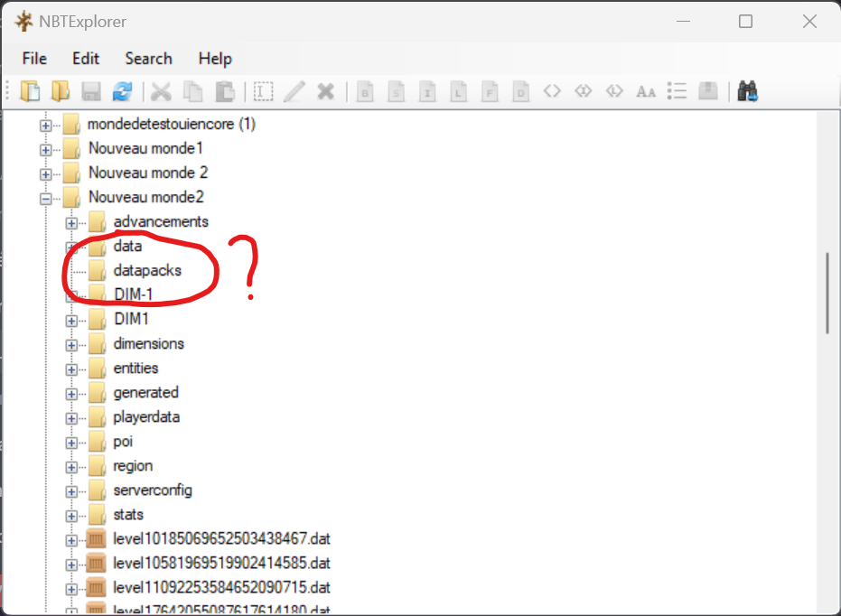The image size is (841, 616).
Task: Click the Delete X icon
Action: pyautogui.click(x=325, y=91)
